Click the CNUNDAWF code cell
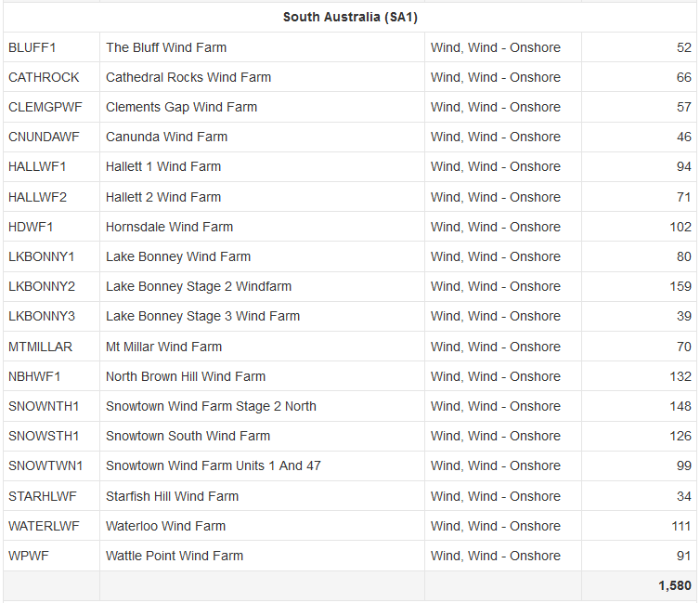This screenshot has width=700, height=603. (x=44, y=137)
